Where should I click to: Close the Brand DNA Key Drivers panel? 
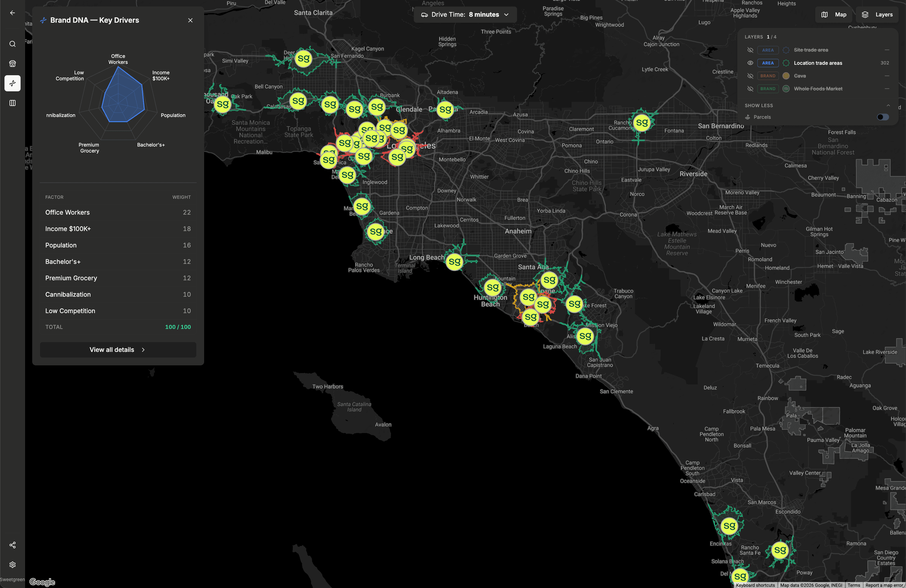(x=190, y=20)
